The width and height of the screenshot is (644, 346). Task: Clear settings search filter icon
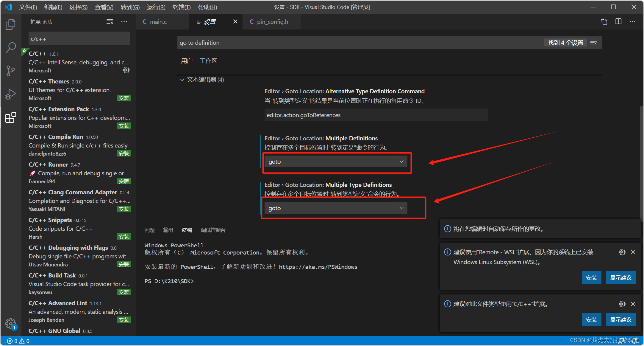coord(594,42)
